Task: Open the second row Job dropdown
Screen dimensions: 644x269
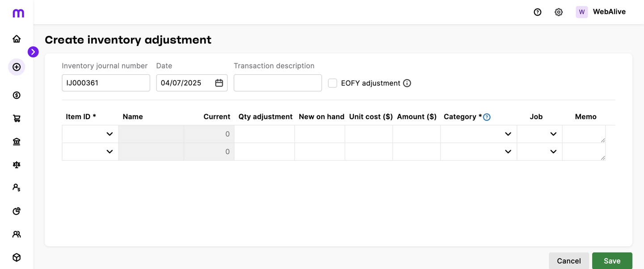Action: [539, 151]
